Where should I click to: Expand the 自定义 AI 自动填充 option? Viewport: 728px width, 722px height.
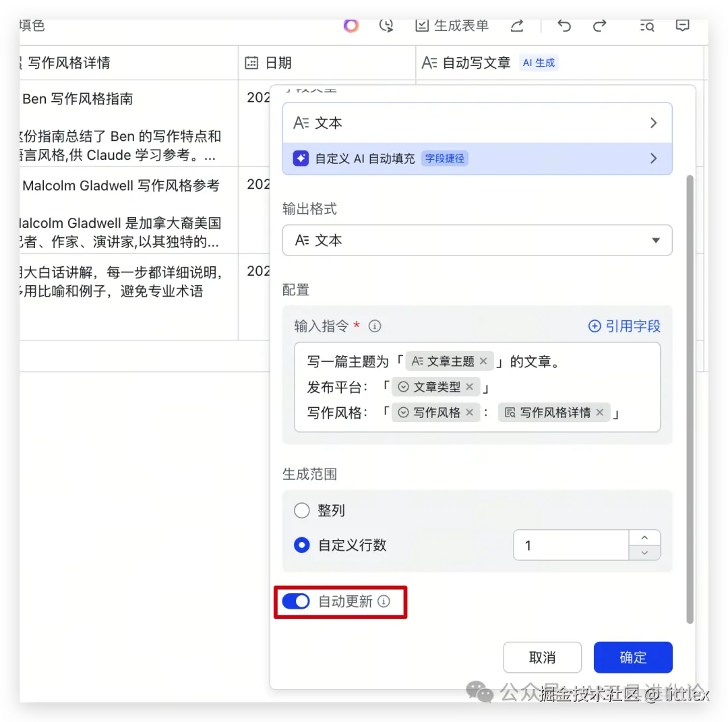(477, 158)
